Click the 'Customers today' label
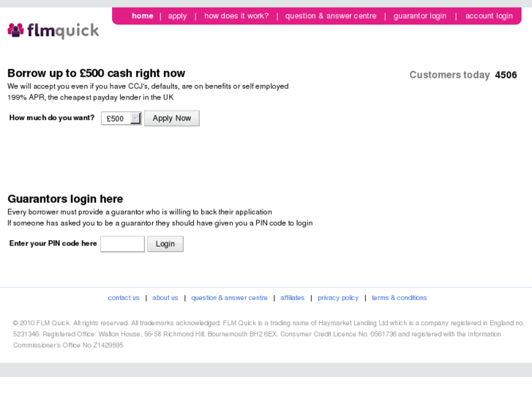 449,75
